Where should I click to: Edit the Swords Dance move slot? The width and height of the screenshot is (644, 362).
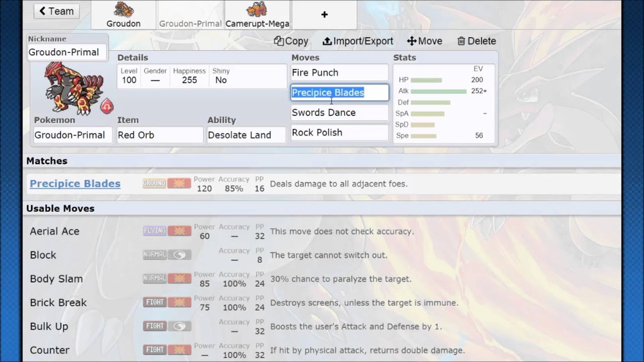click(340, 113)
